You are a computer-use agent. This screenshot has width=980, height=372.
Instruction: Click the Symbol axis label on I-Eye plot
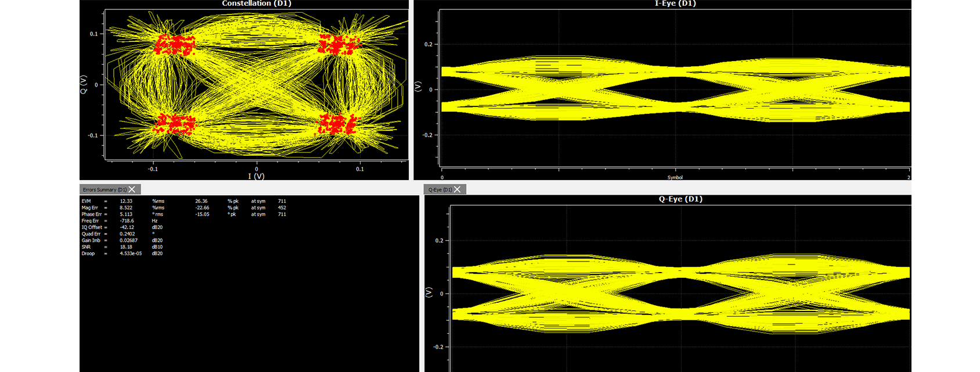(x=675, y=177)
